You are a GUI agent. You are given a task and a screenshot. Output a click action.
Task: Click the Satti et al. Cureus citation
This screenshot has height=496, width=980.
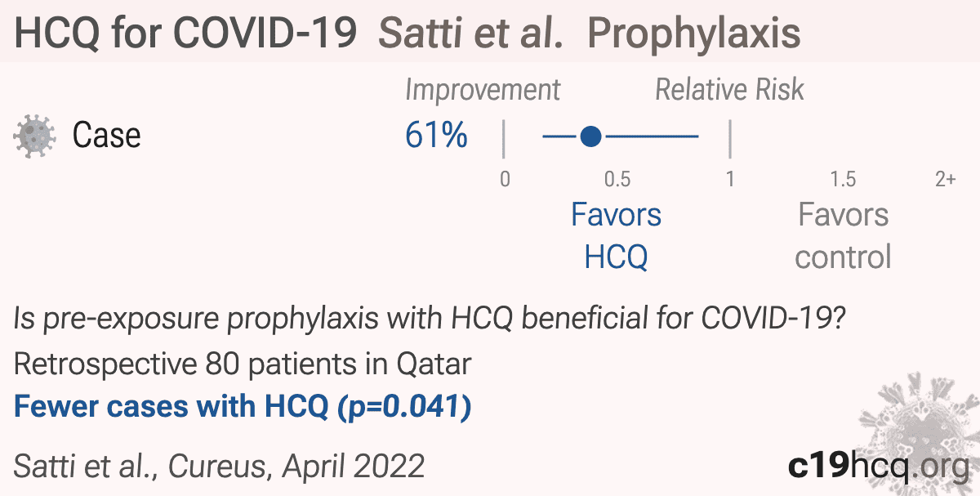(220, 467)
